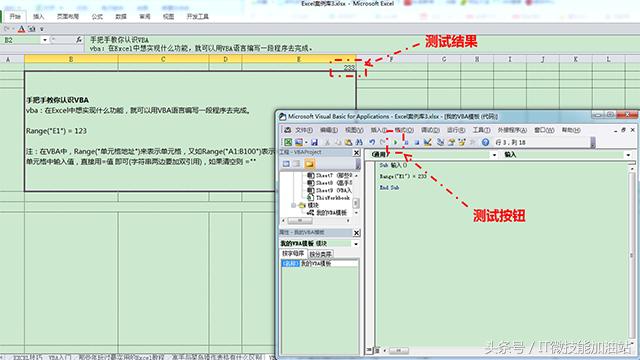Image resolution: width=640 pixels, height=360 pixels.
Task: Click the Name Box showing B2
Action: coord(20,40)
